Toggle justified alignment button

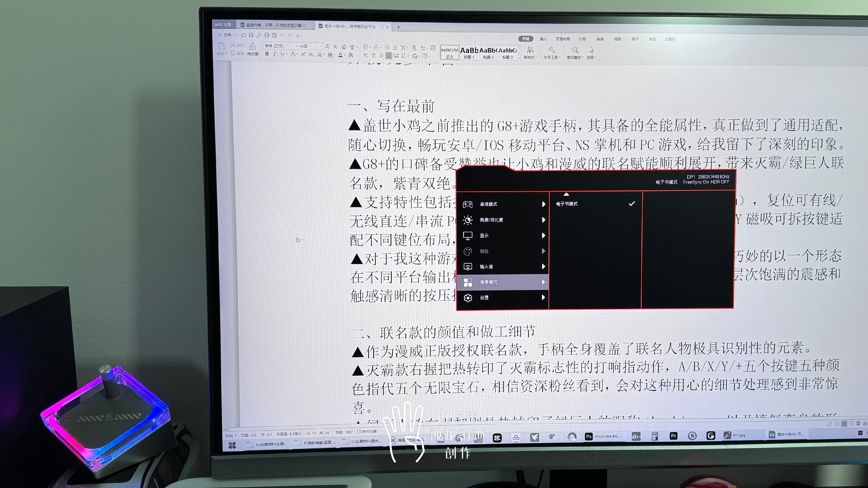[x=388, y=55]
